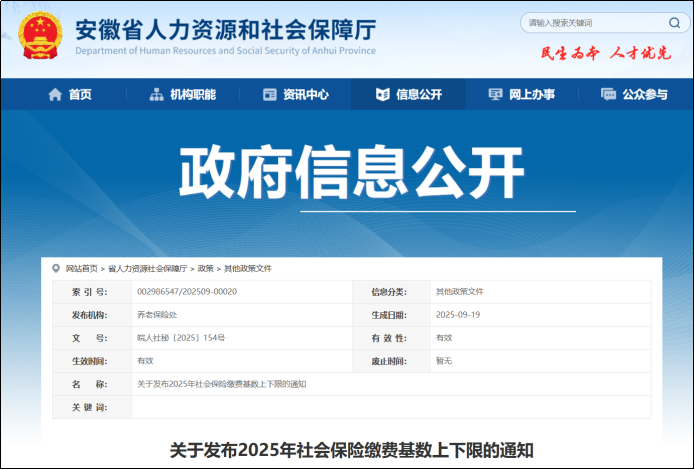Click the house icon beside 首页
Image resolution: width=695 pixels, height=470 pixels.
[x=55, y=95]
